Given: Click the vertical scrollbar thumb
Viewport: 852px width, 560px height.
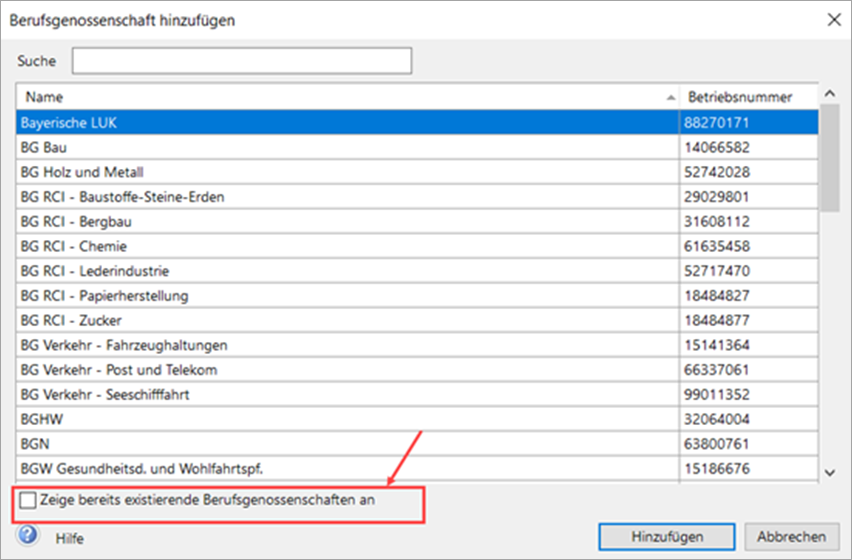Looking at the screenshot, I should tap(829, 160).
